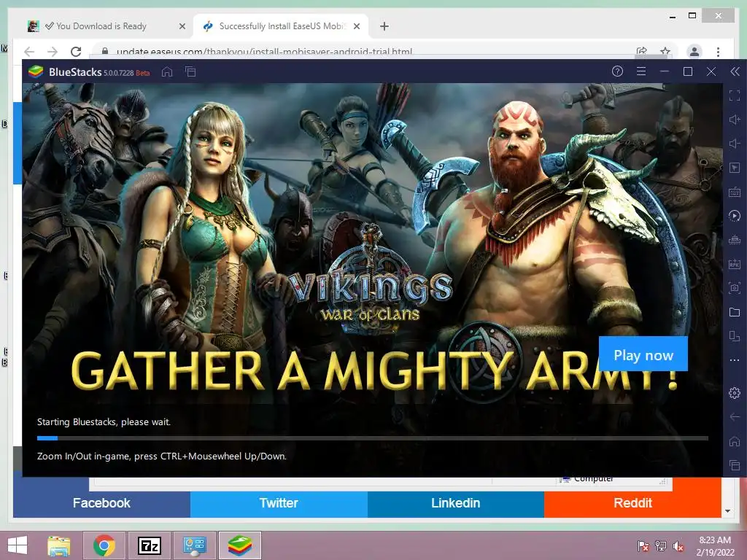Click the network tray icon
Viewport: 747px width, 560px height.
click(661, 545)
